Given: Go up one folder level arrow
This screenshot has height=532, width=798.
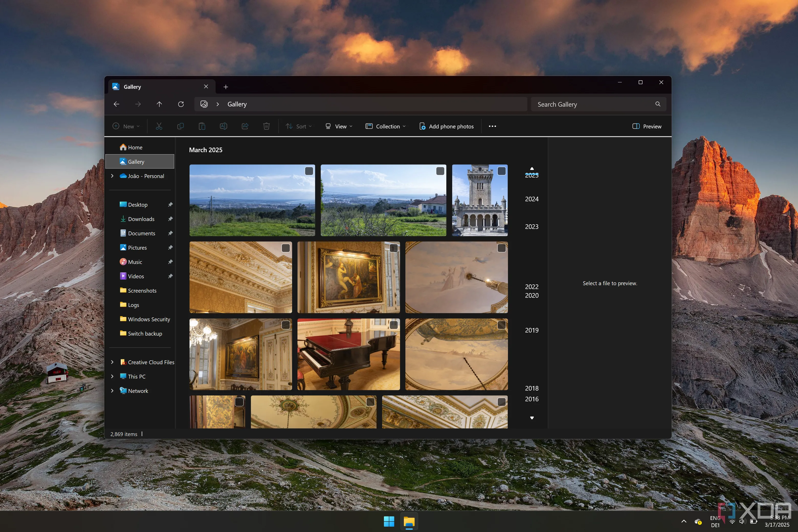Looking at the screenshot, I should (x=159, y=104).
